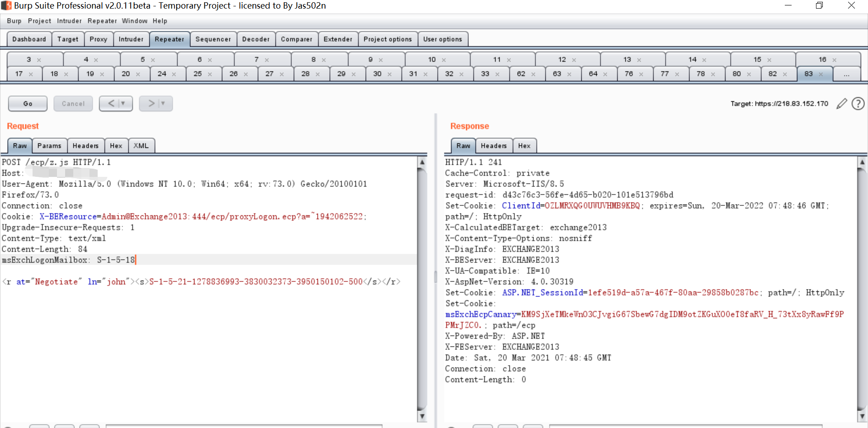This screenshot has width=868, height=428.
Task: Click the response scrollbar up arrow
Action: [862, 162]
